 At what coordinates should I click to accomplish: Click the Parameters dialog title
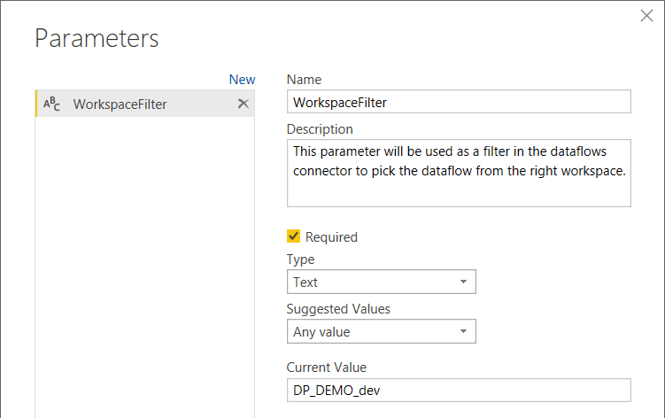pyautogui.click(x=97, y=38)
